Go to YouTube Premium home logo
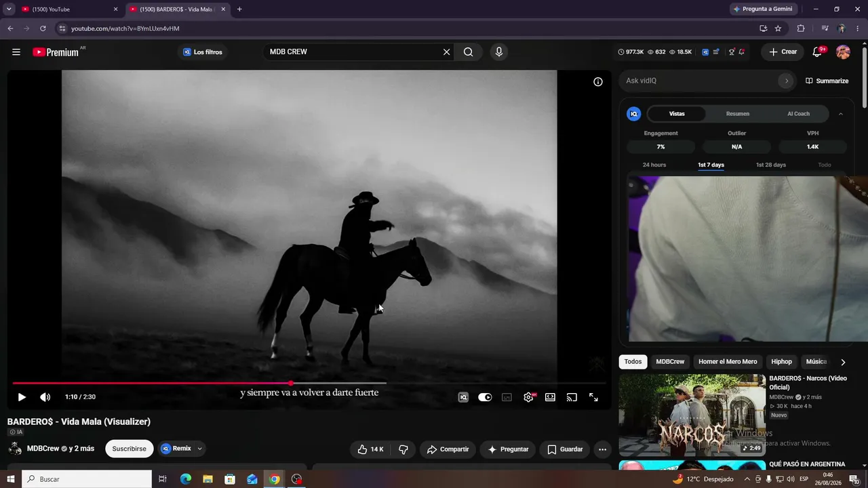Viewport: 868px width, 488px height. [x=56, y=52]
